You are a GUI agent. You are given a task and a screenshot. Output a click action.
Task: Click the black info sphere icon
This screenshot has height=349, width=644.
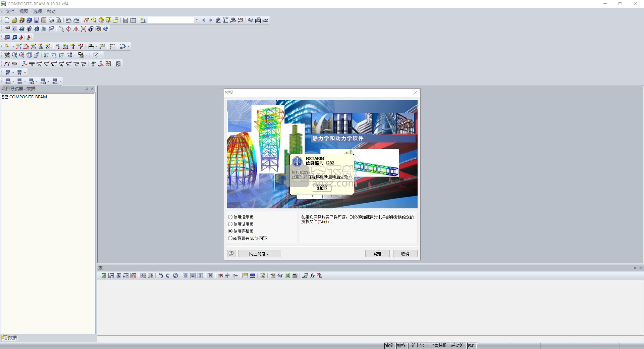pyautogui.click(x=91, y=29)
